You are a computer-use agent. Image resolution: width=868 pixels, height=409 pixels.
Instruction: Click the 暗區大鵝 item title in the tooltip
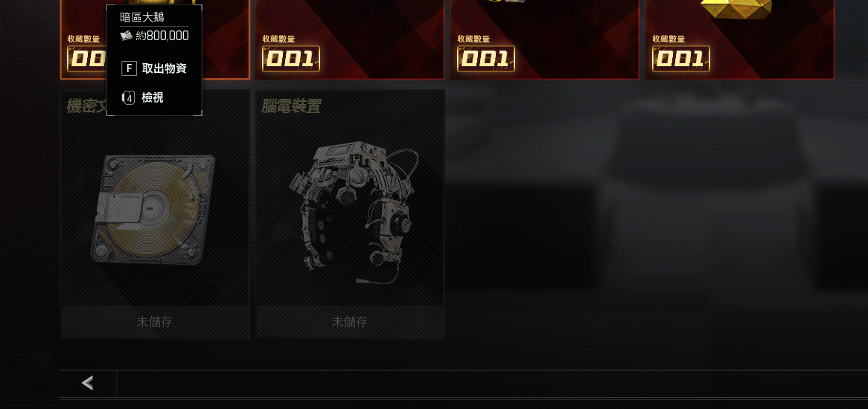[x=142, y=17]
